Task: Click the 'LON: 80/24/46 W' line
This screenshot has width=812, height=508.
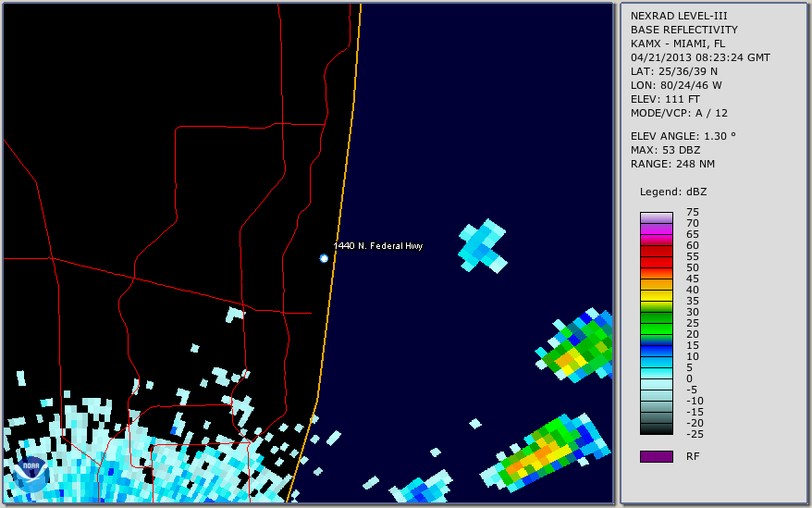Action: pyautogui.click(x=676, y=85)
